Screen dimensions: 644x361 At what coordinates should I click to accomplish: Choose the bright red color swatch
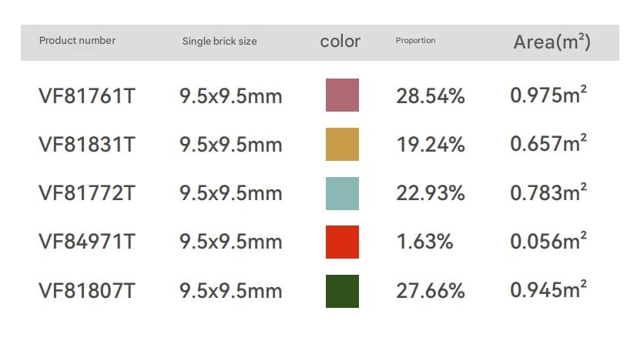342,242
